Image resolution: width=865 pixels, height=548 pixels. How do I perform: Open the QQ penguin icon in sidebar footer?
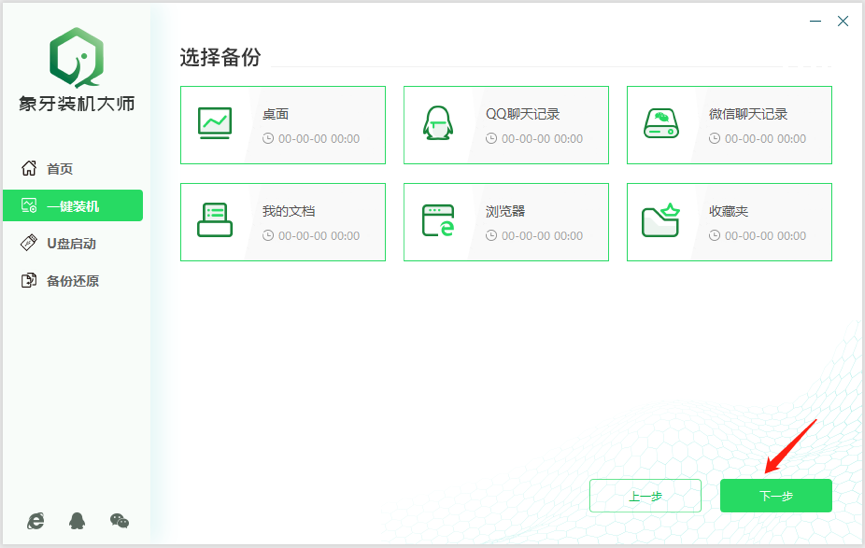tap(77, 520)
